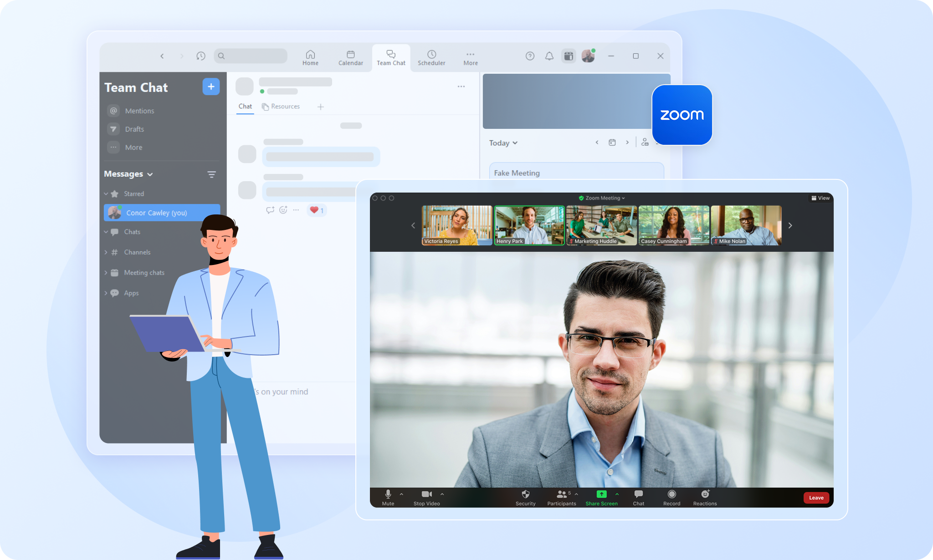Go to previous day in calendar panel
933x560 pixels.
[x=597, y=143]
